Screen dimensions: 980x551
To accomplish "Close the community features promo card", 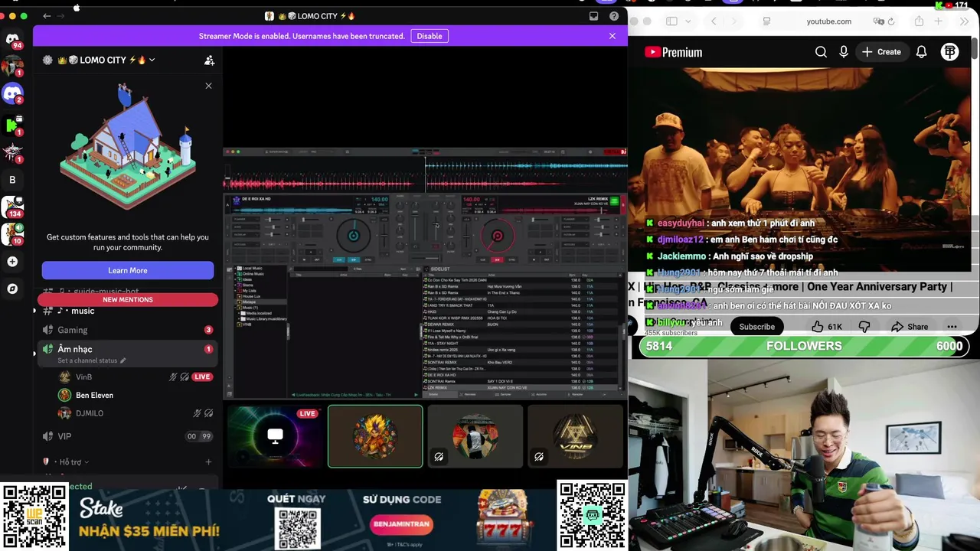I will coord(208,86).
